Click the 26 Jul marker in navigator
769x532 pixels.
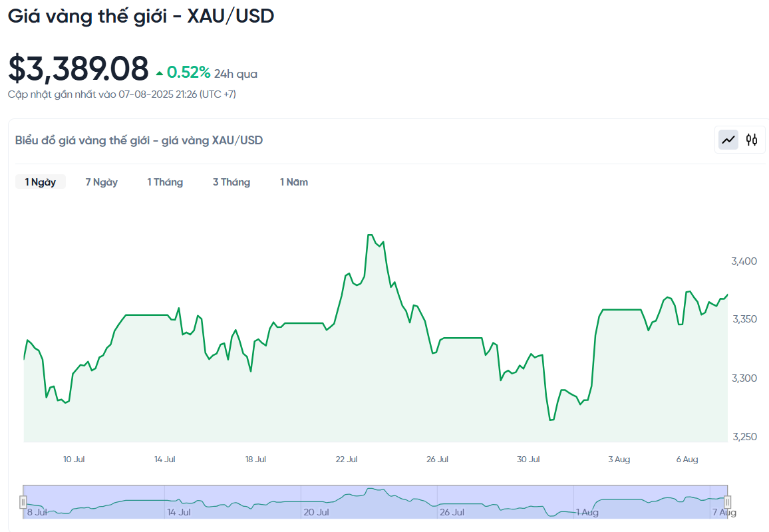pyautogui.click(x=452, y=513)
